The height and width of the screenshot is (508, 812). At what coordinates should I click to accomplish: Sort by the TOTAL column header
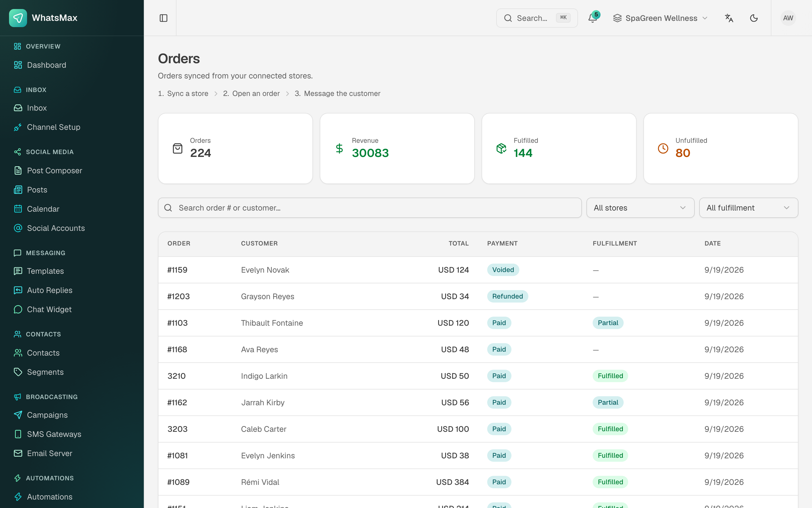pos(458,243)
